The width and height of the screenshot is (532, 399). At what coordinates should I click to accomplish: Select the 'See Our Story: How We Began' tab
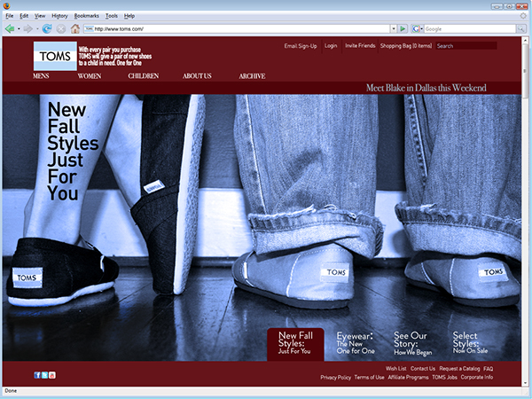(412, 343)
